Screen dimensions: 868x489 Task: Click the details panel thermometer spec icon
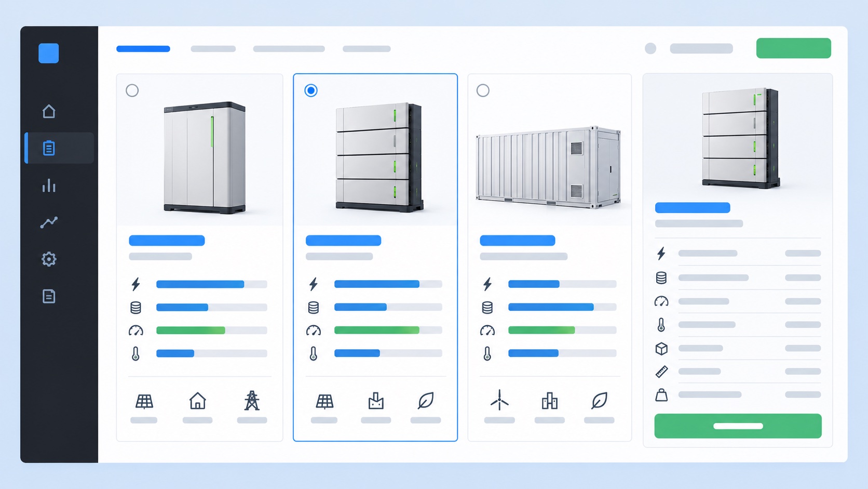click(661, 325)
